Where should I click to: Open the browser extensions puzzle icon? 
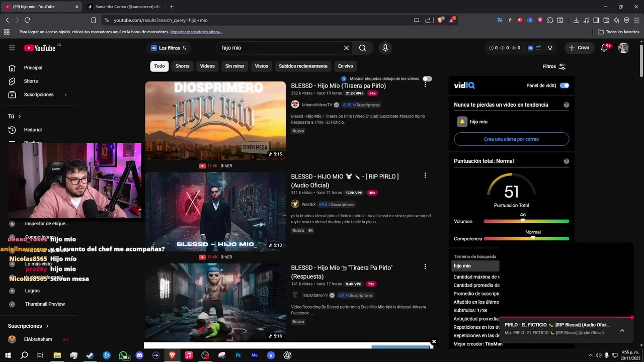[550, 20]
